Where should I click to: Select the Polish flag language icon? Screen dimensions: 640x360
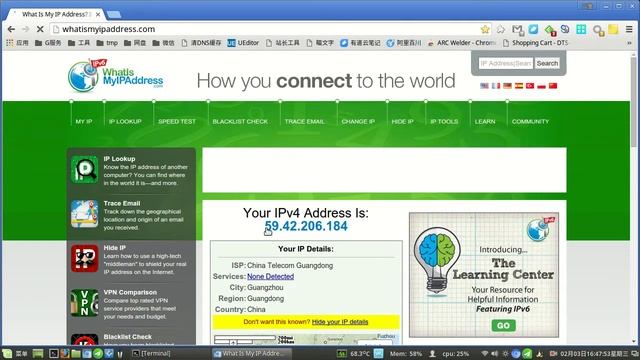(x=542, y=86)
